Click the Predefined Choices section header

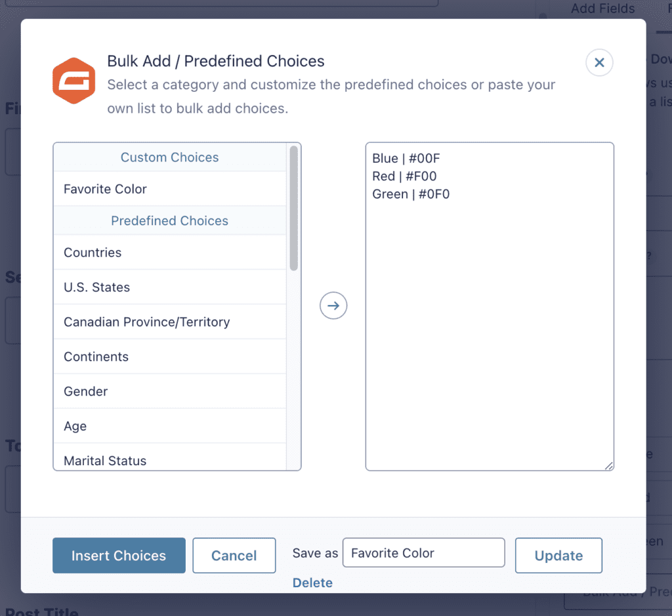click(169, 221)
